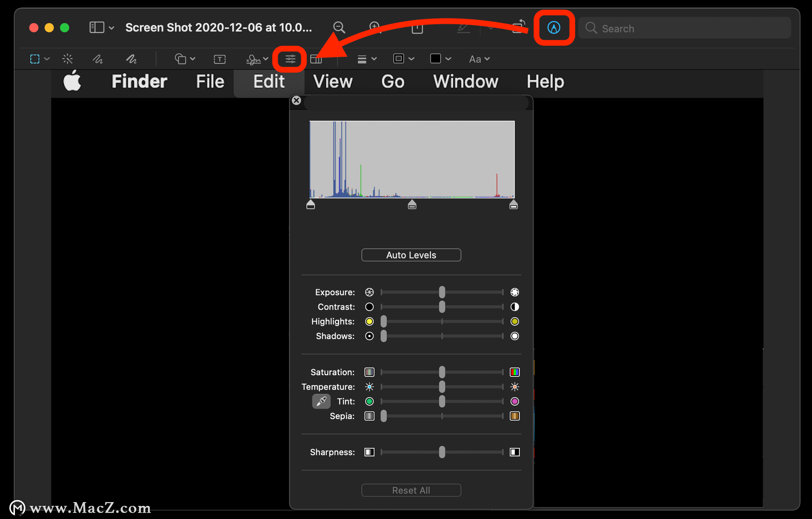Open the Adjust Size tool icon
The image size is (812, 519).
tap(316, 59)
